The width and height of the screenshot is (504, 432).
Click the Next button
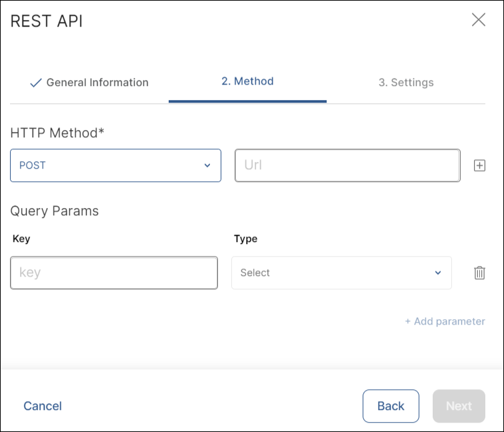pyautogui.click(x=459, y=406)
